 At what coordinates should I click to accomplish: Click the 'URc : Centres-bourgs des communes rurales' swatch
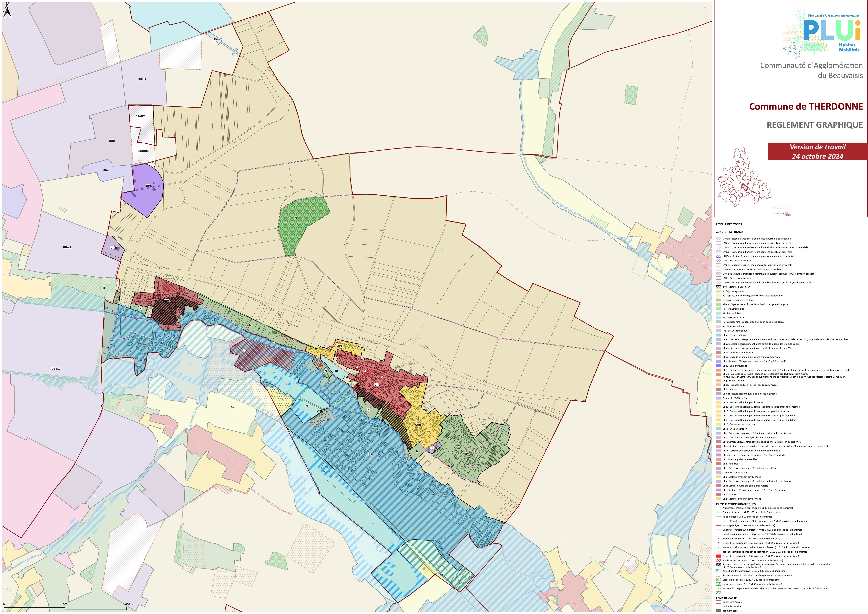(x=718, y=486)
